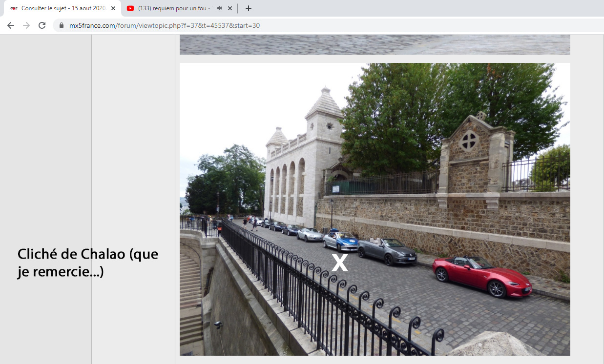Mute audio on the YouTube tab
Image resolution: width=604 pixels, height=364 pixels.
[219, 8]
